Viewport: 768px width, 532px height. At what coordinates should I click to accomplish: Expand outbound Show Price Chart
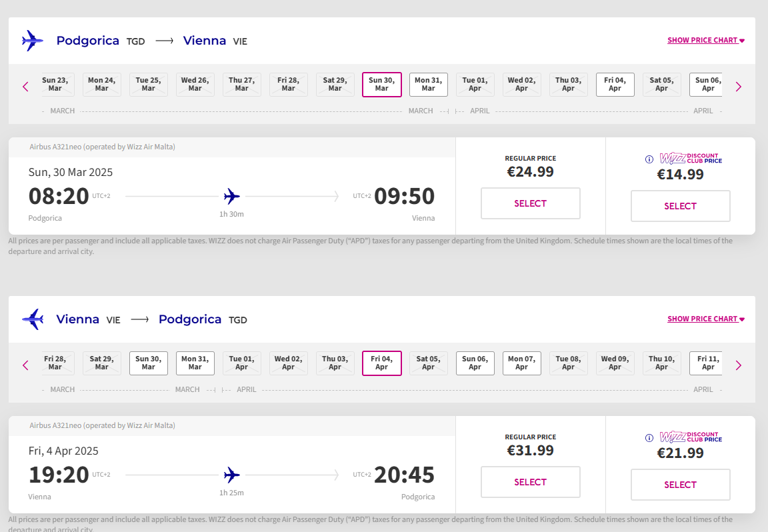click(x=705, y=40)
